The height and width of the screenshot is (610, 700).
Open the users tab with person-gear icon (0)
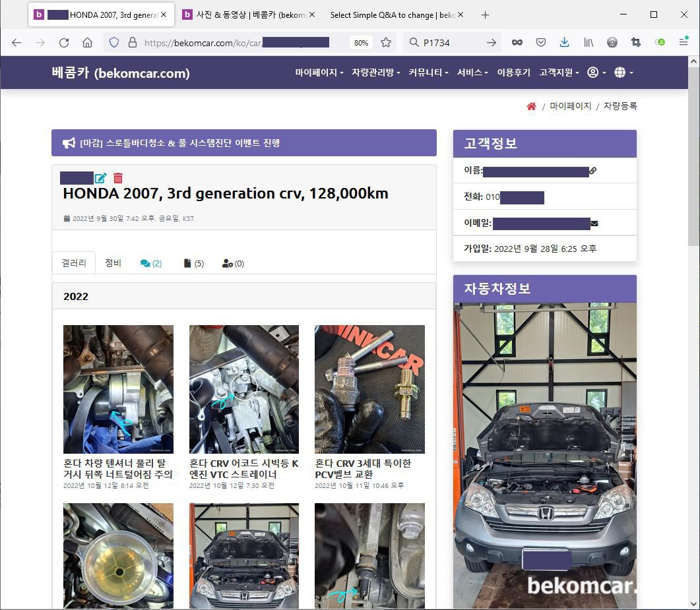(x=233, y=263)
